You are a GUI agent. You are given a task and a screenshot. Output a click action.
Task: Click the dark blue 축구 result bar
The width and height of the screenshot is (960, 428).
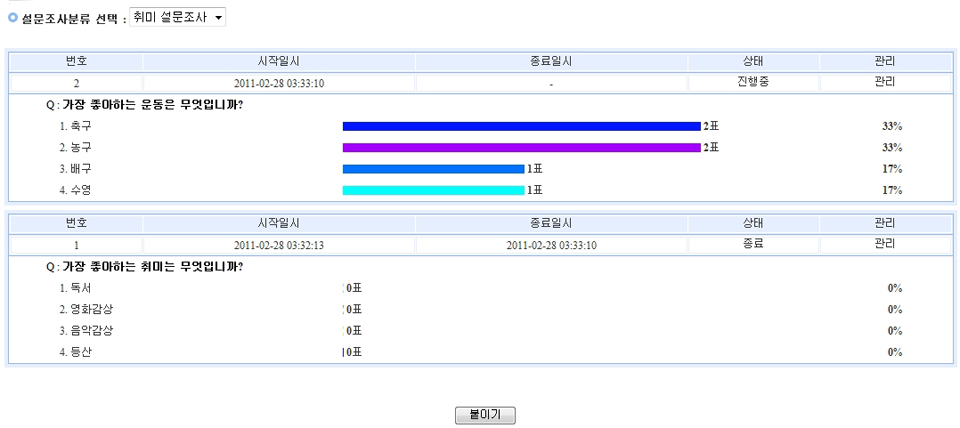521,126
